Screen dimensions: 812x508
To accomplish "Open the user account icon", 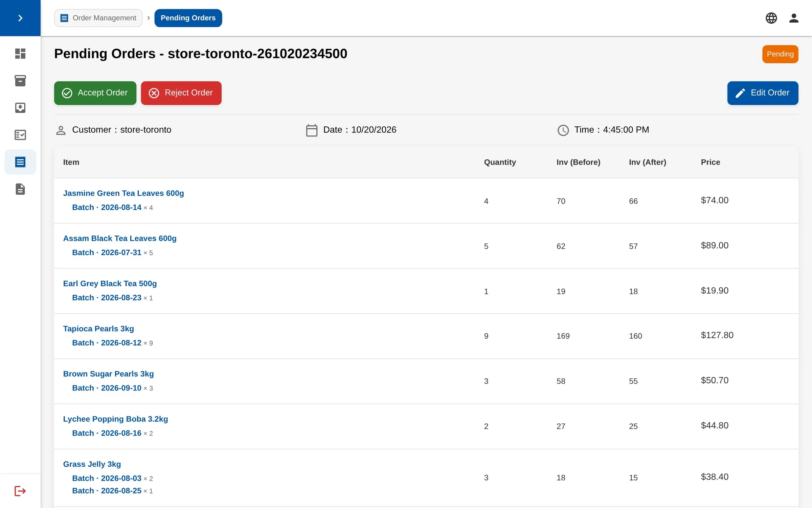I will pyautogui.click(x=794, y=18).
